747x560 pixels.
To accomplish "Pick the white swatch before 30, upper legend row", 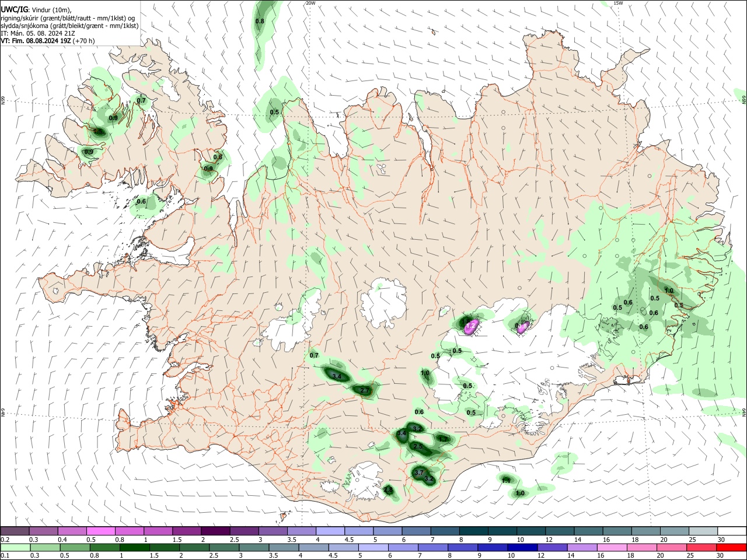I will 732,530.
